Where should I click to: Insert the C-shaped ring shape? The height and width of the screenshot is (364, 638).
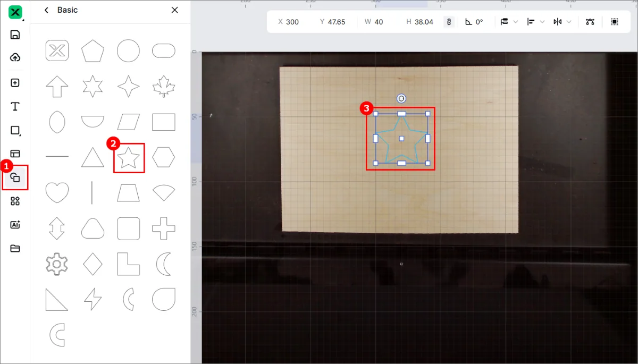click(57, 334)
